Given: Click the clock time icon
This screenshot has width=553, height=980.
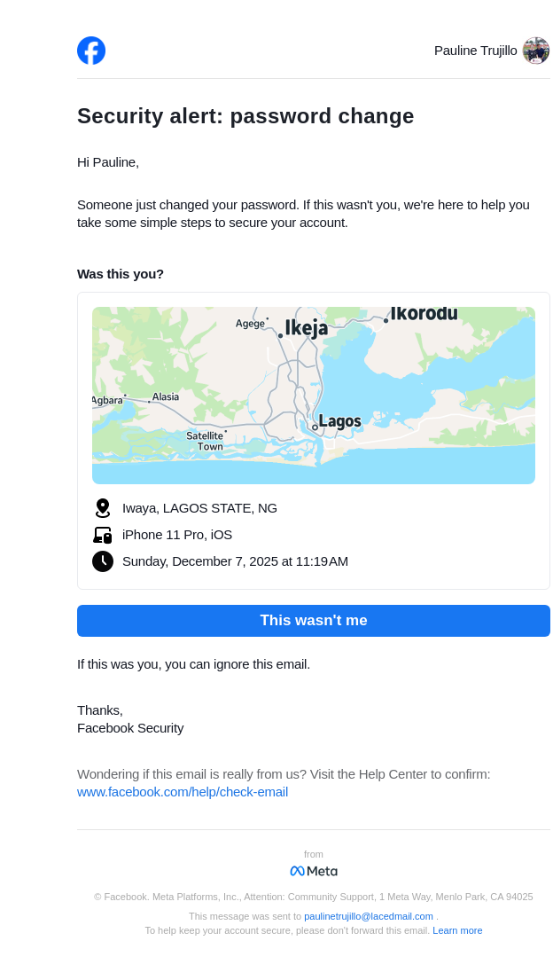Looking at the screenshot, I should [x=103, y=561].
